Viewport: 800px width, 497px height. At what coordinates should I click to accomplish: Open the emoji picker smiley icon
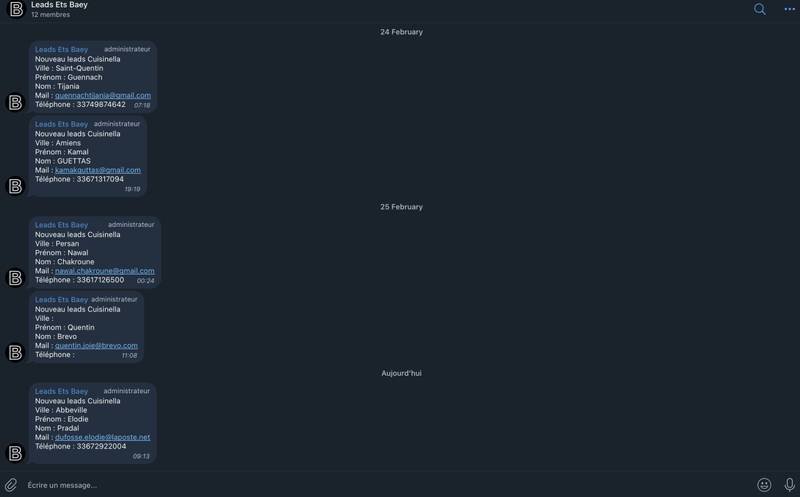point(764,485)
